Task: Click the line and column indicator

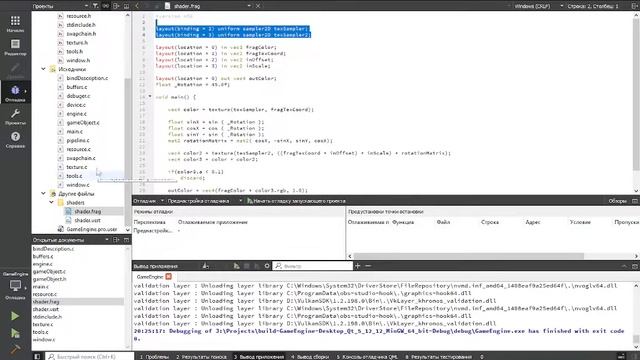Action: pos(593,6)
